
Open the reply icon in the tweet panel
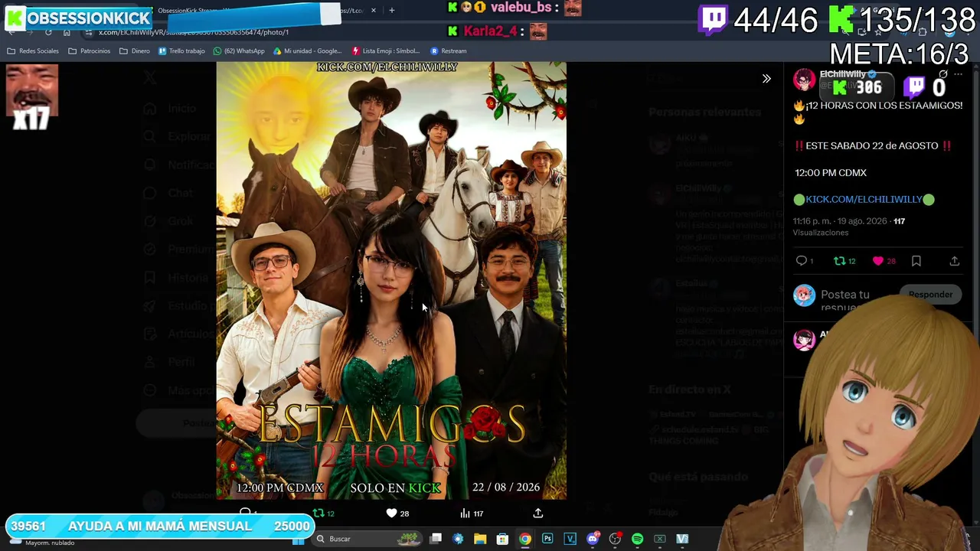[x=802, y=261]
